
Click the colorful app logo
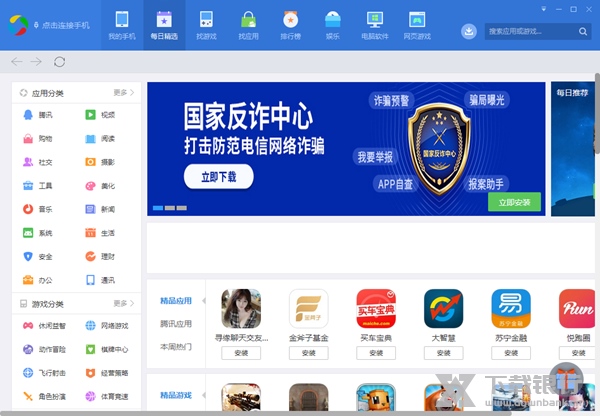(18, 25)
